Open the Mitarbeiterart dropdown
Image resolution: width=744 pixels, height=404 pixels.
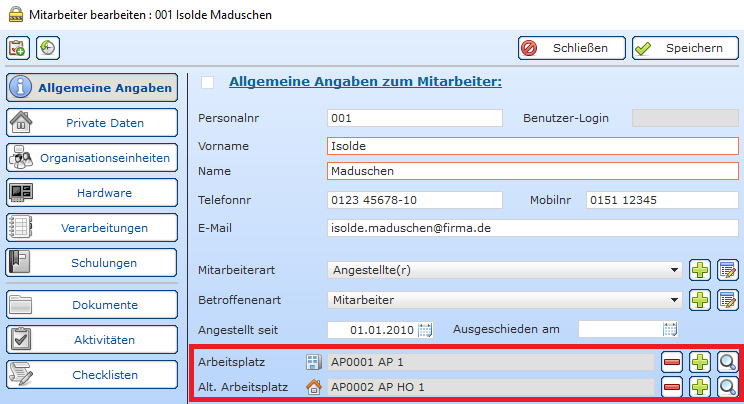pos(505,270)
